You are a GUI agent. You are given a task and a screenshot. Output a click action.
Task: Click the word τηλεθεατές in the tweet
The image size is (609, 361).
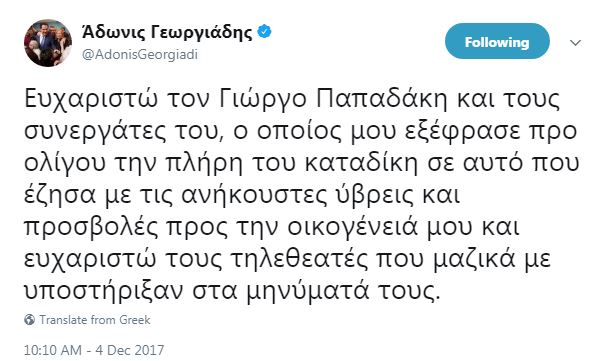(x=299, y=259)
